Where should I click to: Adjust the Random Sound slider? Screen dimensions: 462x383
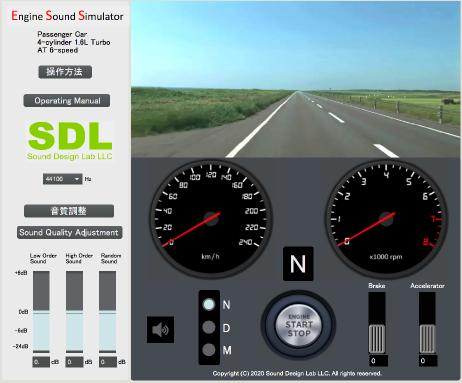(x=108, y=312)
